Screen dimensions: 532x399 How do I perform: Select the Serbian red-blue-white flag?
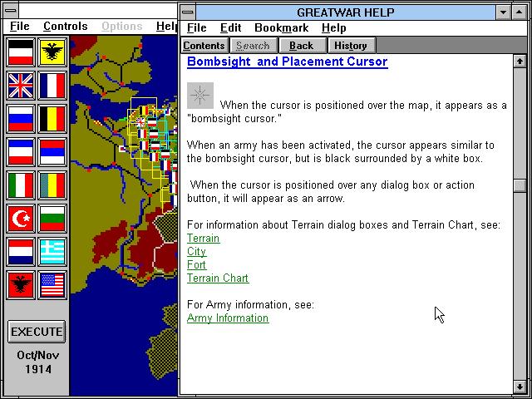52,152
